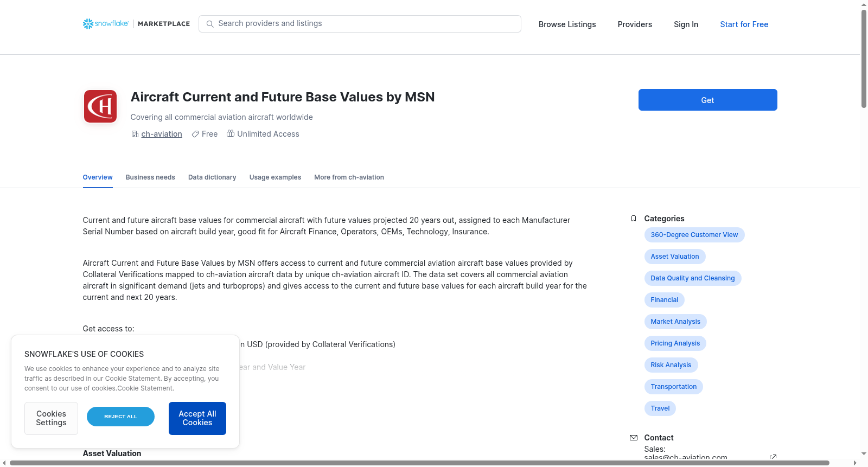Click the horizontal scrollbar at the bottom
Image resolution: width=868 pixels, height=467 pixels.
coord(419,463)
